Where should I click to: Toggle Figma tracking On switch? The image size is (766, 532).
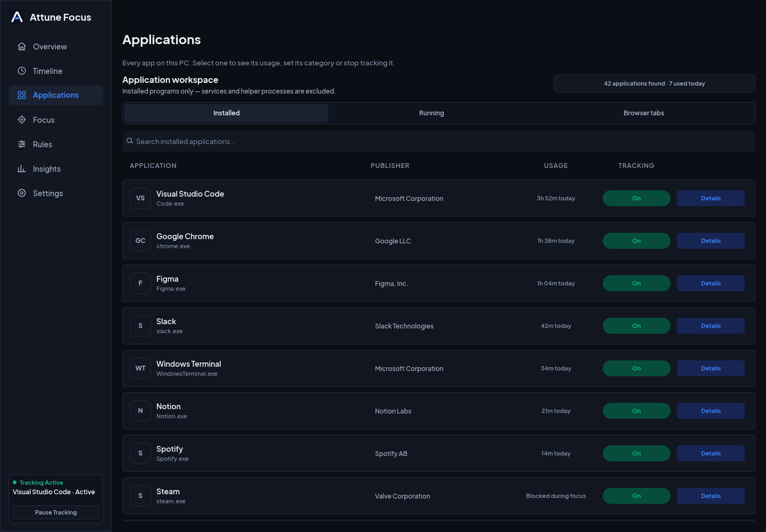pos(636,283)
